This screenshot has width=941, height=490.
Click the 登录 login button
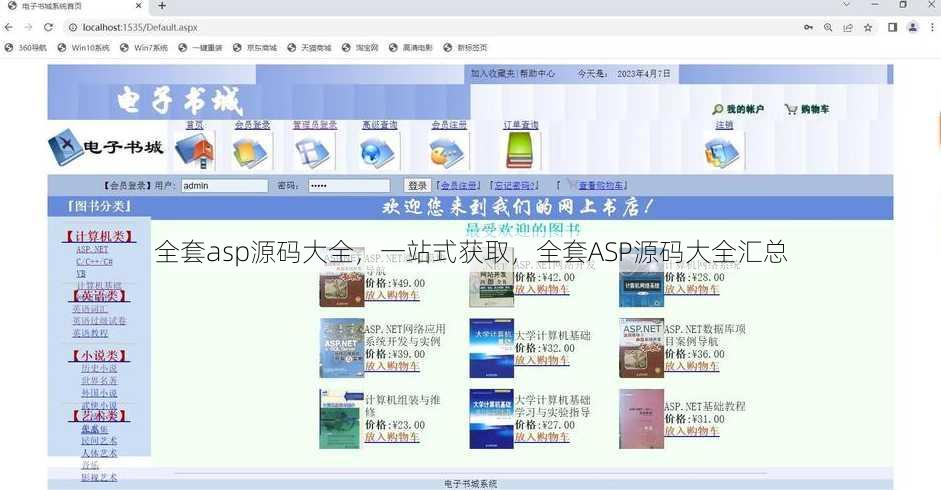pos(417,186)
